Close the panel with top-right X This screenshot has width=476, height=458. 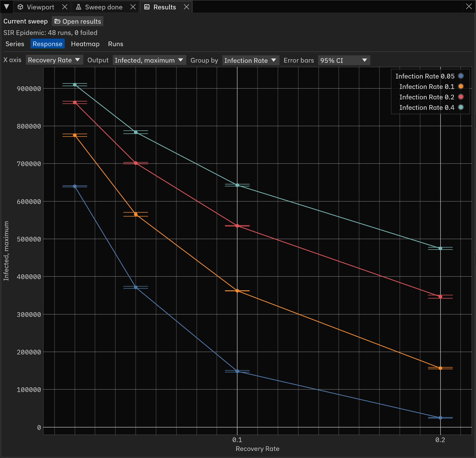pyautogui.click(x=469, y=7)
